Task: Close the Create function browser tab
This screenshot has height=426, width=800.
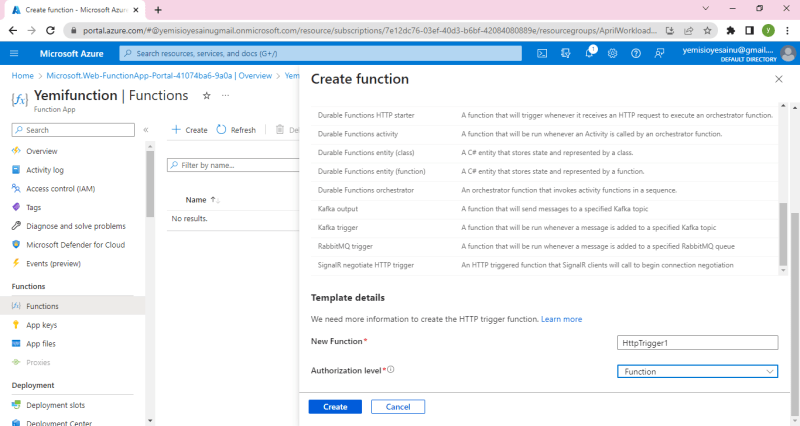Action: [136, 10]
